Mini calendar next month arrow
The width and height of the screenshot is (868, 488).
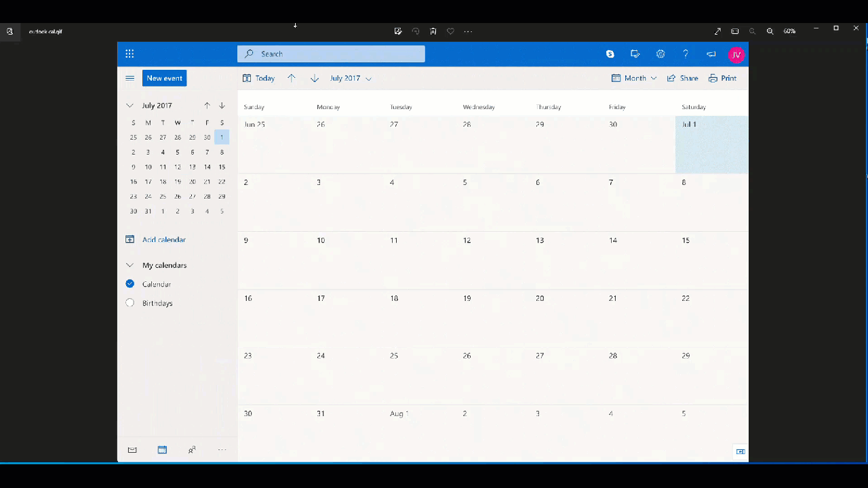pyautogui.click(x=222, y=106)
